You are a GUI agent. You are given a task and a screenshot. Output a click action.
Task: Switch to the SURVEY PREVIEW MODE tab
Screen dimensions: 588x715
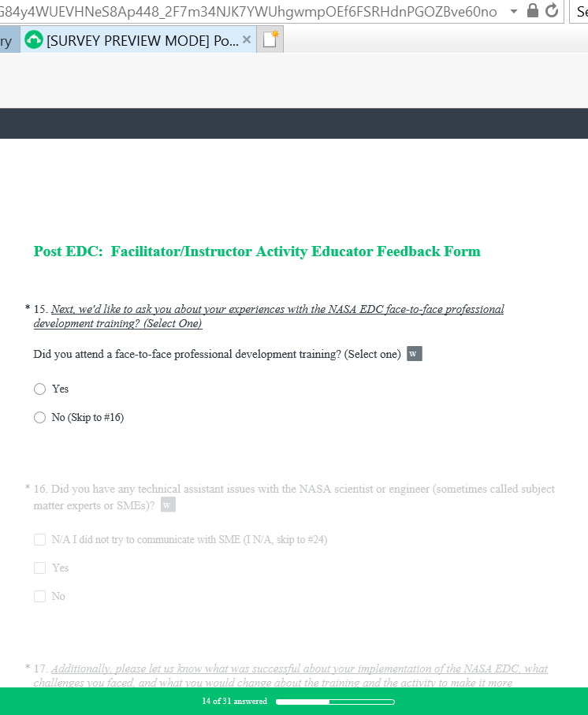pos(142,40)
